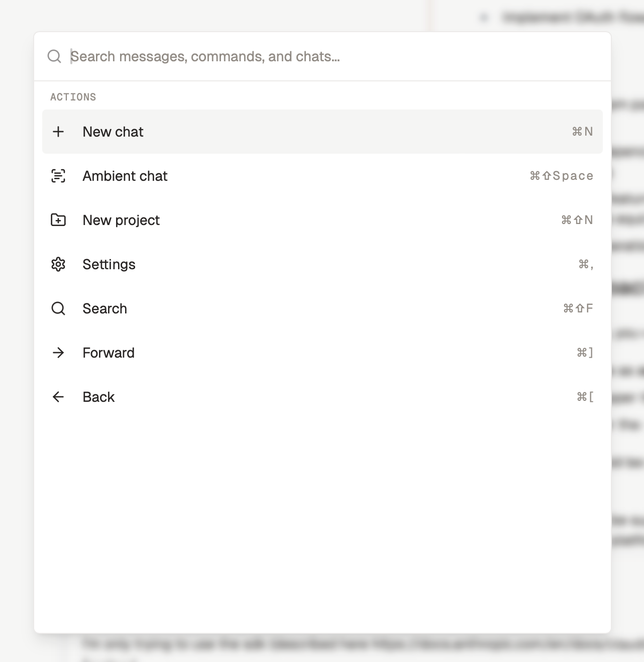This screenshot has width=644, height=662.
Task: Select the New chat action
Action: click(x=113, y=132)
